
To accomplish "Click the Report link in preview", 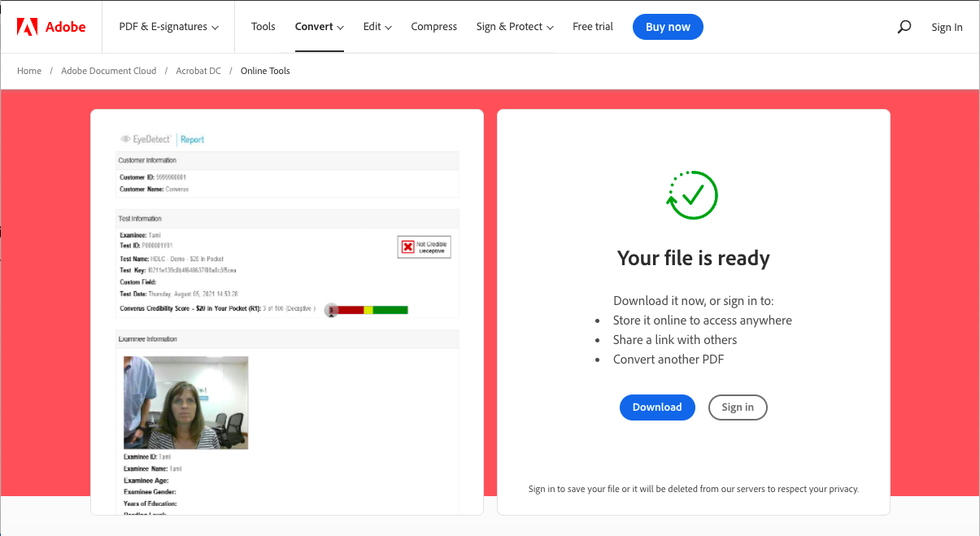I will point(192,139).
